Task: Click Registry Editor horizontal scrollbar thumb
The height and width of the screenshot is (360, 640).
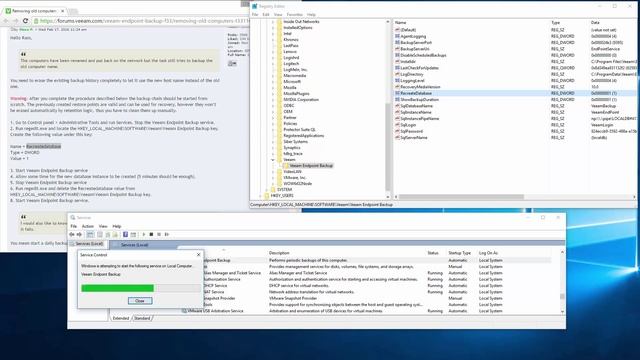Action: (x=461, y=197)
